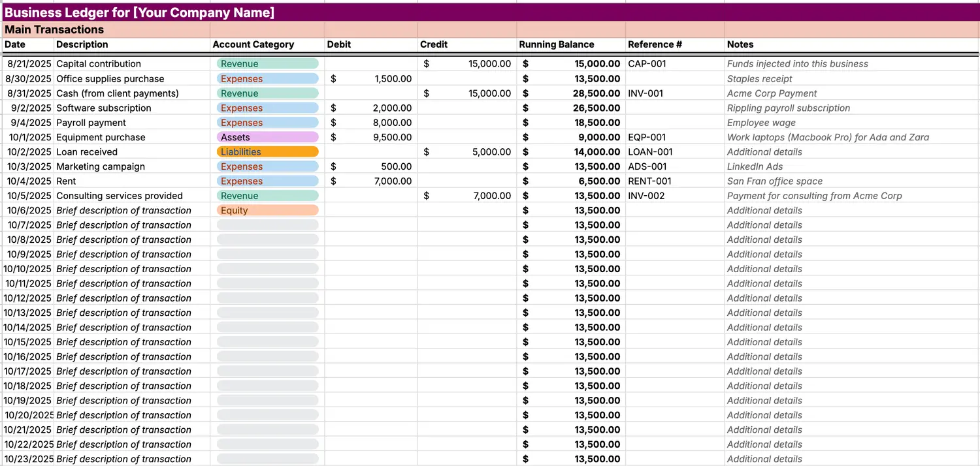Select the Employee wage note
980x466 pixels.
[852, 123]
